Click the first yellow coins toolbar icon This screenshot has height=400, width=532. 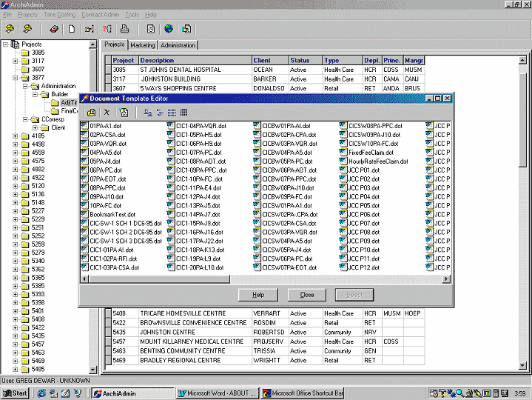point(10,29)
